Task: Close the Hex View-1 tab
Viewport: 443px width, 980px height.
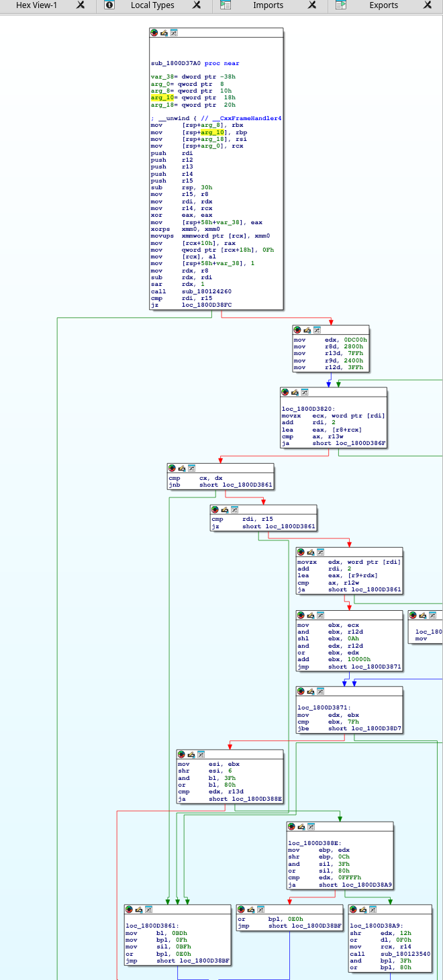Action: tap(81, 5)
